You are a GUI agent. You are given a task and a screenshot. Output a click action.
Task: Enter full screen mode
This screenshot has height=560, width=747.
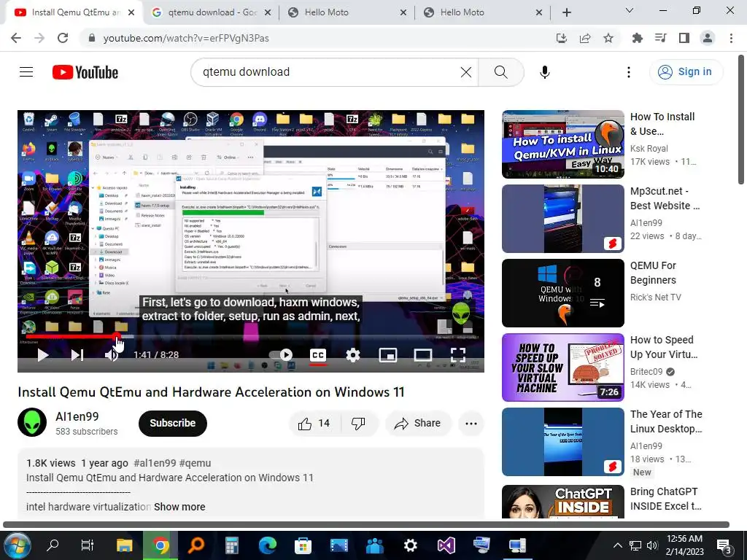pyautogui.click(x=458, y=355)
